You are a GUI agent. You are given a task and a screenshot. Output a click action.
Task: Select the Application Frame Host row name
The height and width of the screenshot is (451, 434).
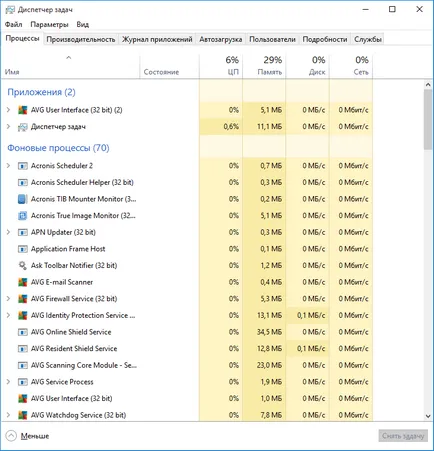68,249
